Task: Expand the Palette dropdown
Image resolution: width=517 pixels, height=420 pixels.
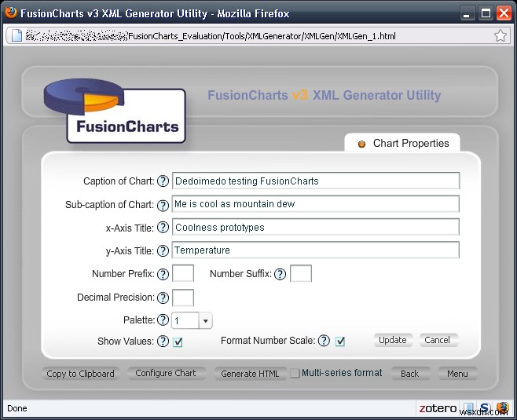Action: [205, 320]
